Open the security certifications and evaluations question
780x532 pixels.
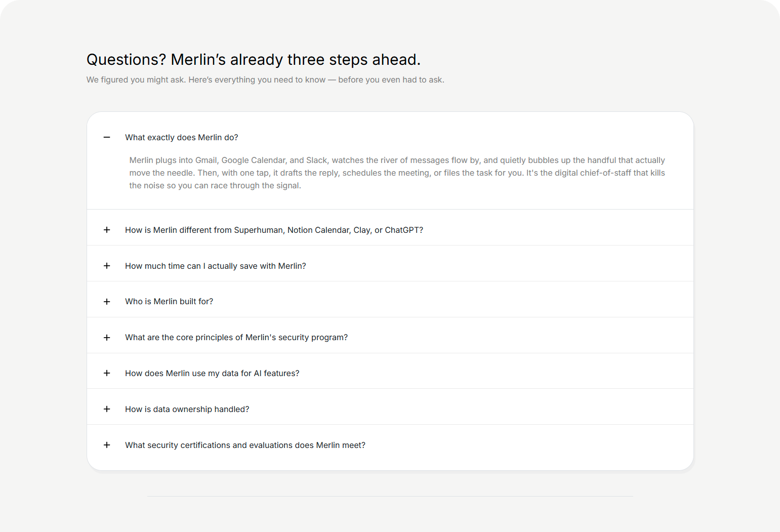[x=245, y=445]
